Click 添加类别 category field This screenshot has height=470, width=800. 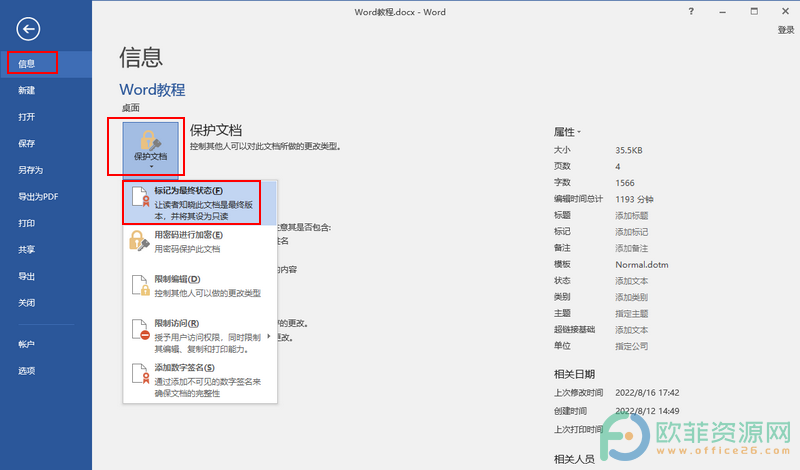point(632,298)
